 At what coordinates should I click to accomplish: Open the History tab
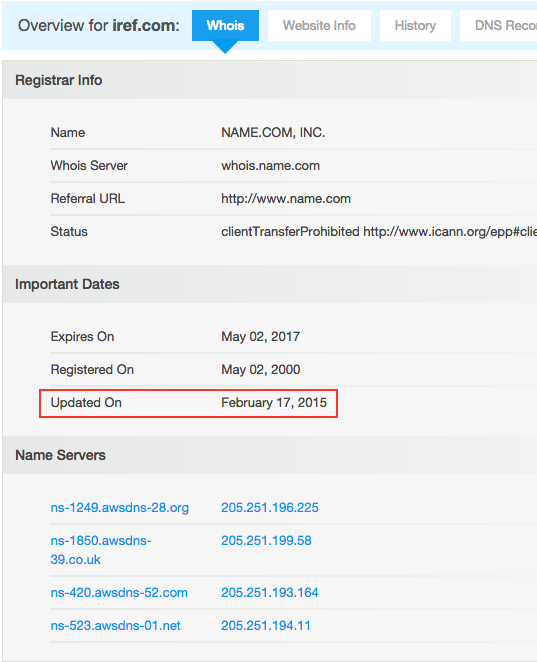coord(415,25)
